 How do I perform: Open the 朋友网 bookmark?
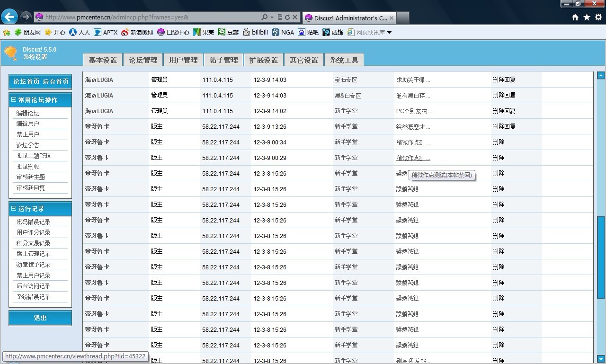(x=27, y=32)
